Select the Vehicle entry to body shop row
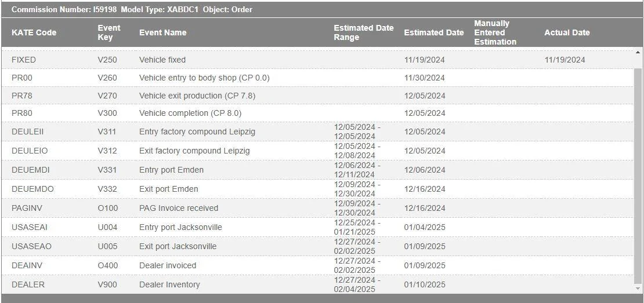Viewport: 644px width, 303px height. 204,78
